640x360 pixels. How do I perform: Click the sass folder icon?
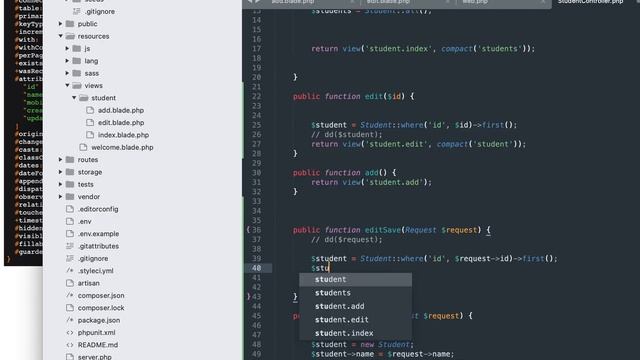77,73
